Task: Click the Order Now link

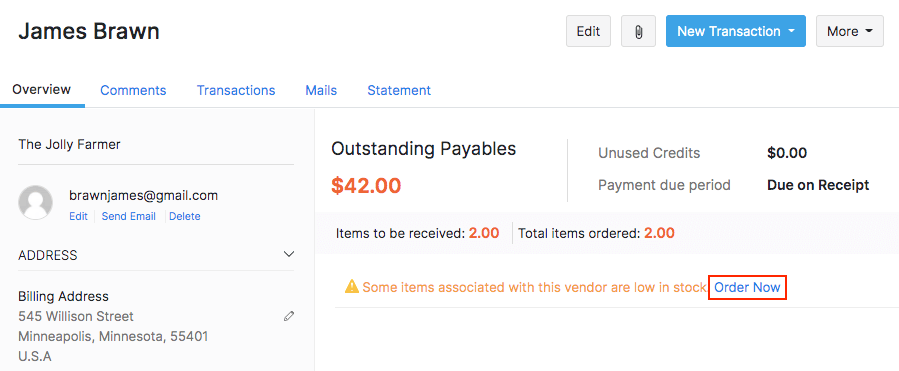Action: [x=747, y=287]
